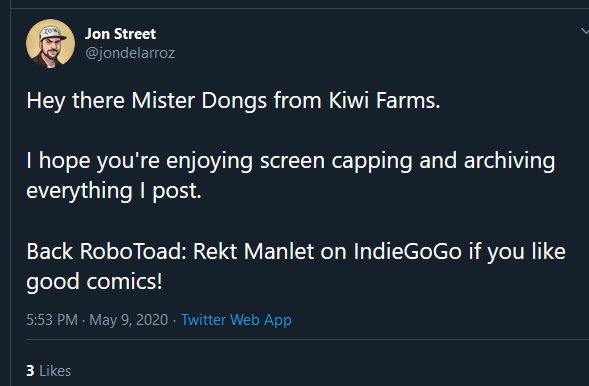View the 3 Likes list
589x386 pixels.
[48, 371]
